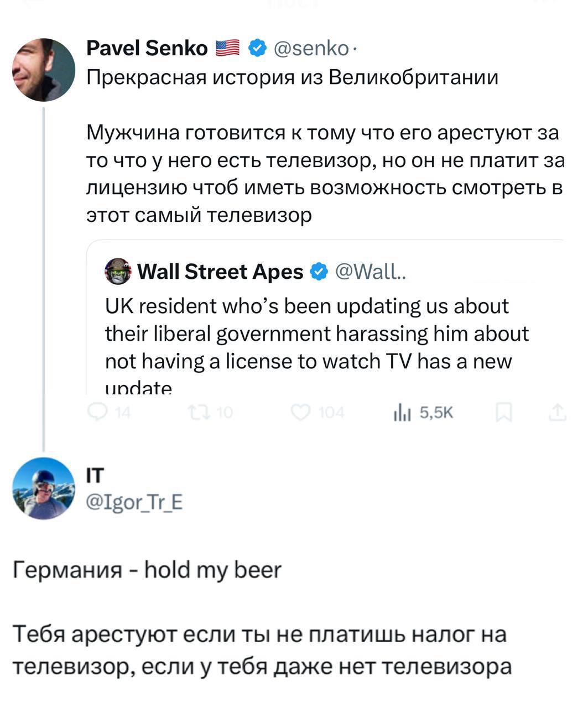Screen dimensions: 588x708
Task: Click the Pavel Senko display name
Action: coord(147,49)
